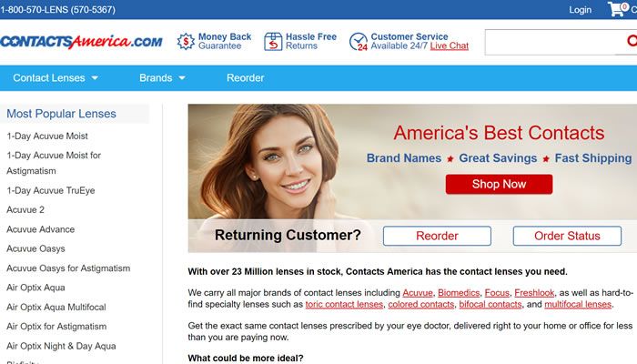Click the Reorder button for returning customers

pos(437,236)
